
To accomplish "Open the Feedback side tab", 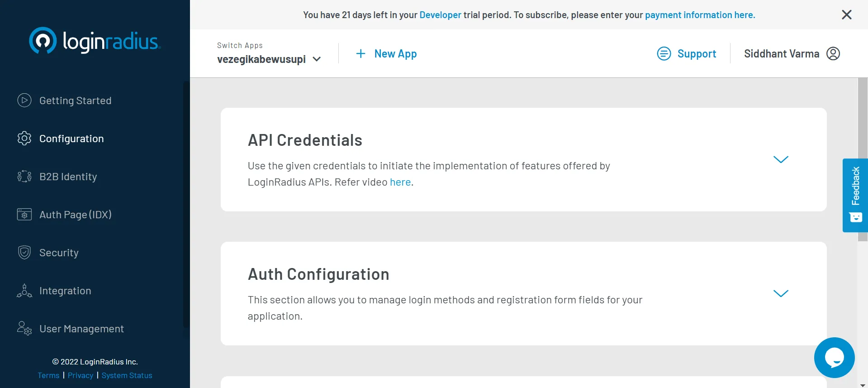I will click(x=855, y=195).
